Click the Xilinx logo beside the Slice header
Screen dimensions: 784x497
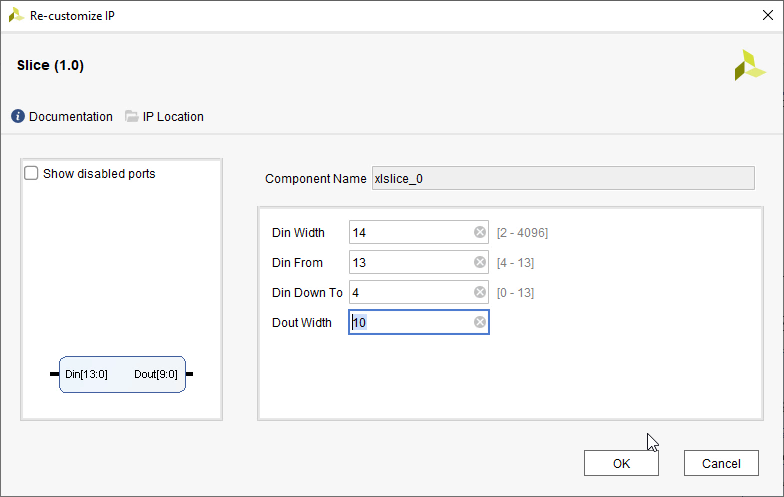click(x=750, y=66)
